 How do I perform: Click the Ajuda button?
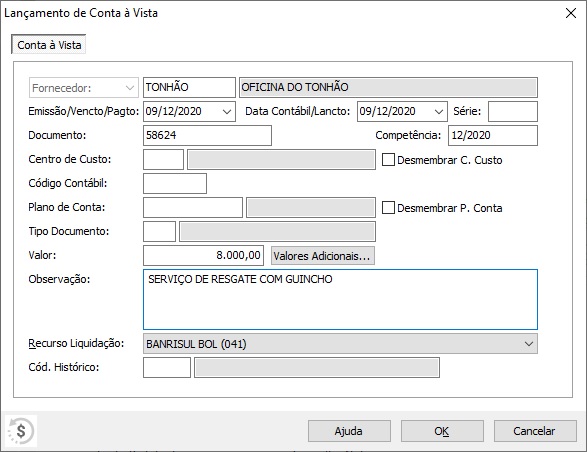pos(349,431)
